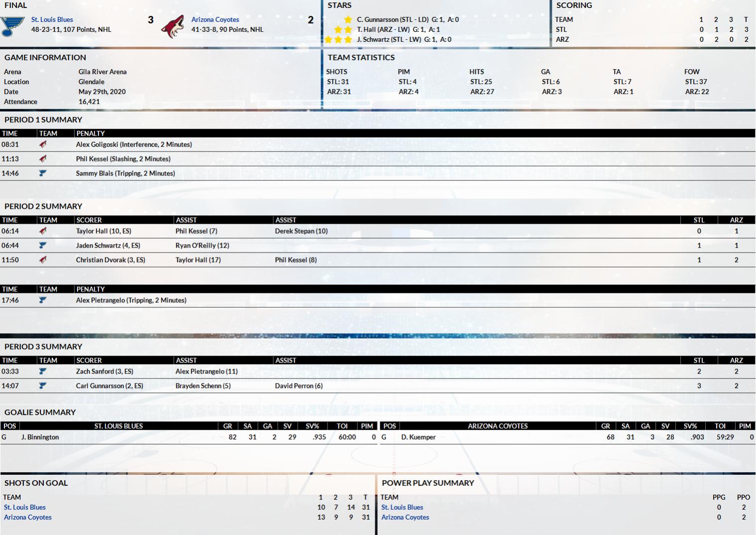This screenshot has width=756, height=535.
Task: Select scorer Taylor Hall (10, ES)
Action: click(104, 231)
